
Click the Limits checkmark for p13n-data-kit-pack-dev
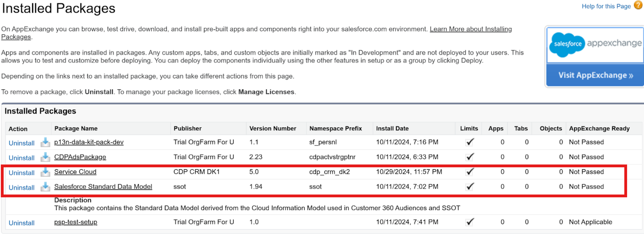point(470,142)
